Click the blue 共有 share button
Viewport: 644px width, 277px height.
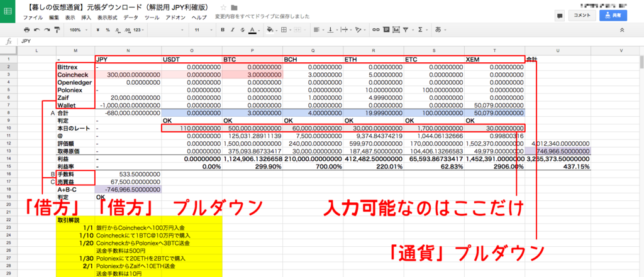click(613, 16)
